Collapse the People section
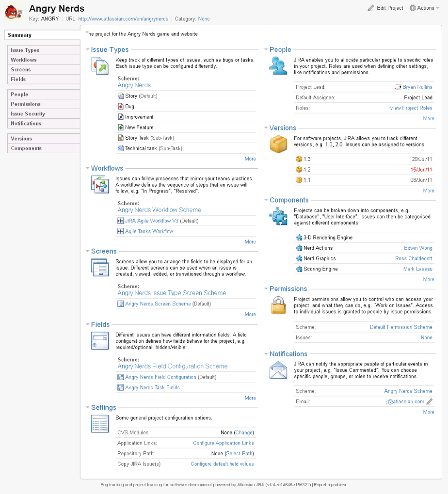Screen dimensions: 448x494 [x=266, y=49]
